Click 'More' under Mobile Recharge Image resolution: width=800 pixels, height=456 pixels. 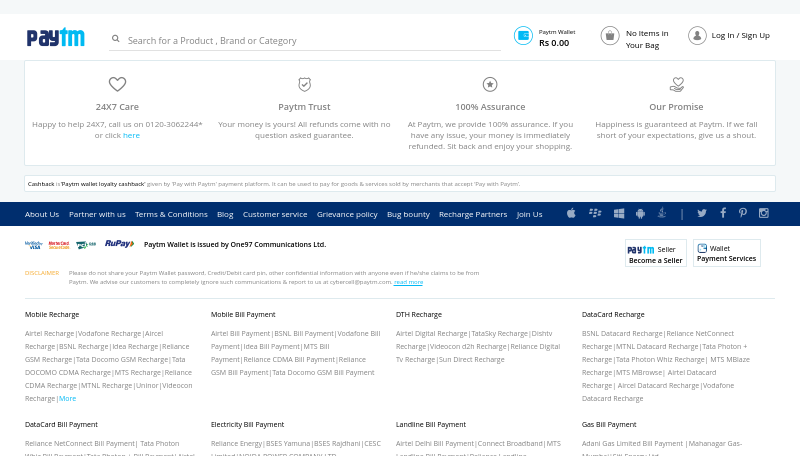[67, 399]
